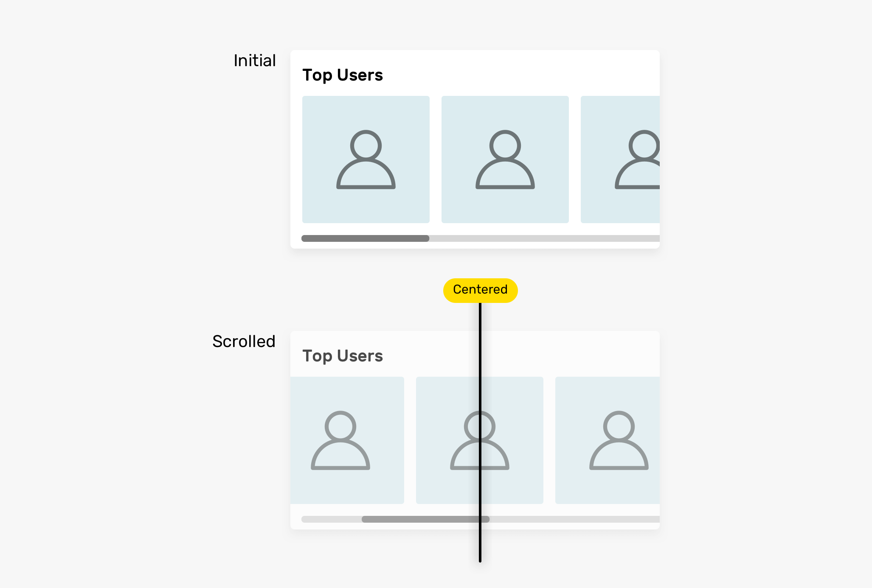The width and height of the screenshot is (872, 588).
Task: Click the scrollbar thumb in Scrolled panel
Action: (425, 519)
